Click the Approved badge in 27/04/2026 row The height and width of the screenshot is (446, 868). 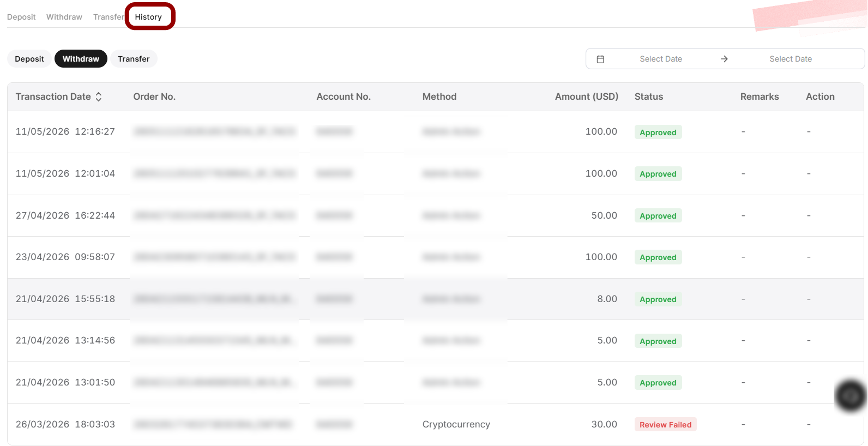click(x=658, y=216)
